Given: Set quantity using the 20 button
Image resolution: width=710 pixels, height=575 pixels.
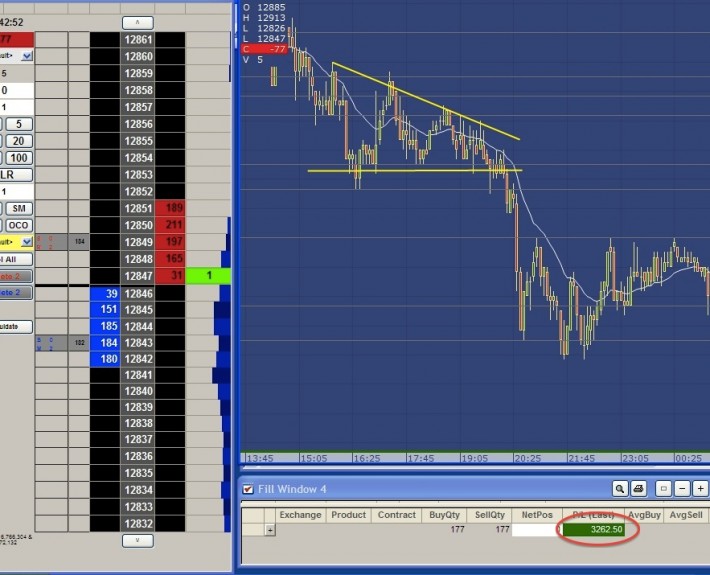Looking at the screenshot, I should 18,141.
